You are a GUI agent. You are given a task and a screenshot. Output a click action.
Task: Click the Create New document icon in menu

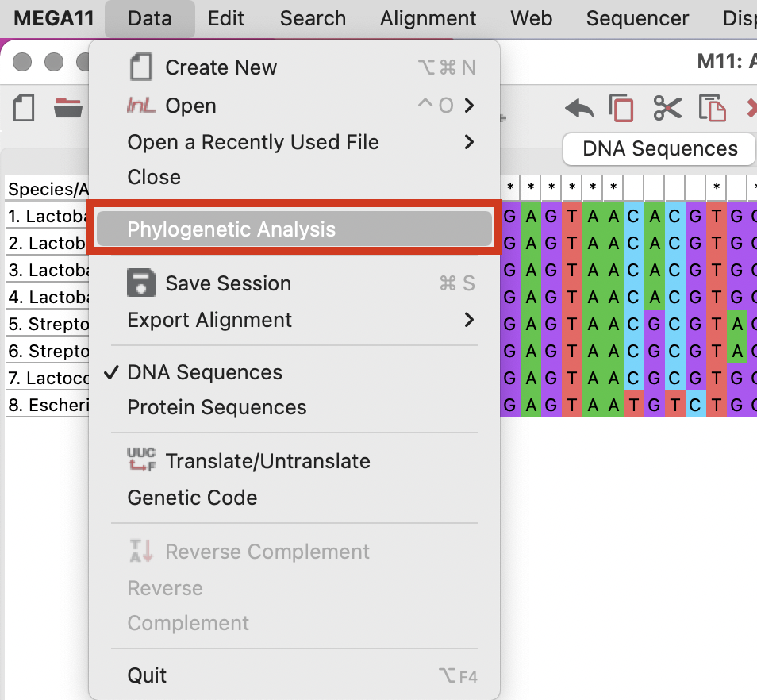140,67
